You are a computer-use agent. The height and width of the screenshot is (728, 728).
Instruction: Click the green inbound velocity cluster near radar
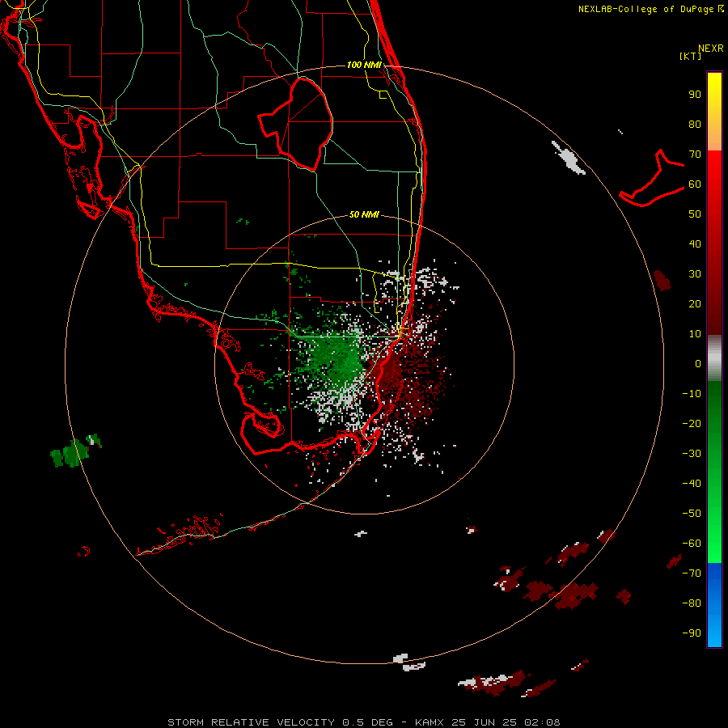pyautogui.click(x=334, y=360)
